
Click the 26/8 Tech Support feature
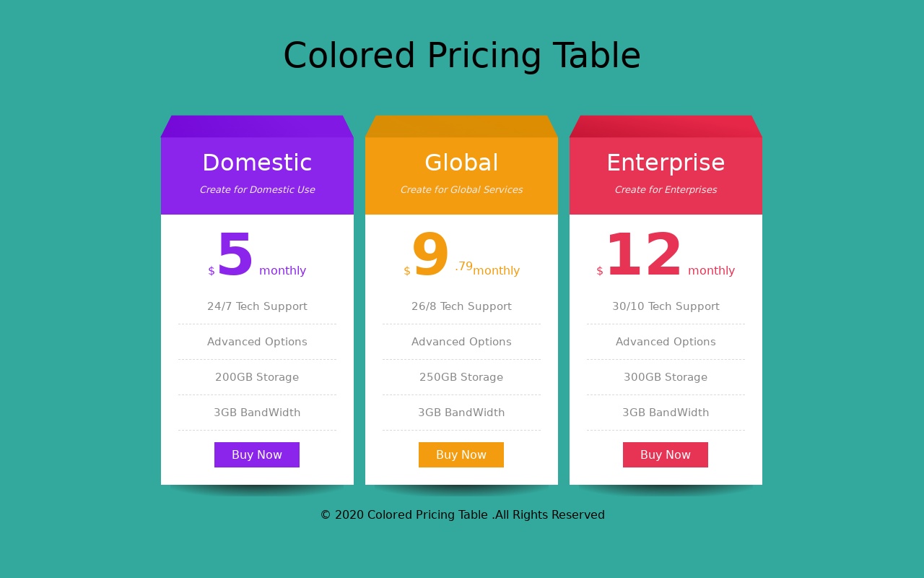tap(461, 306)
